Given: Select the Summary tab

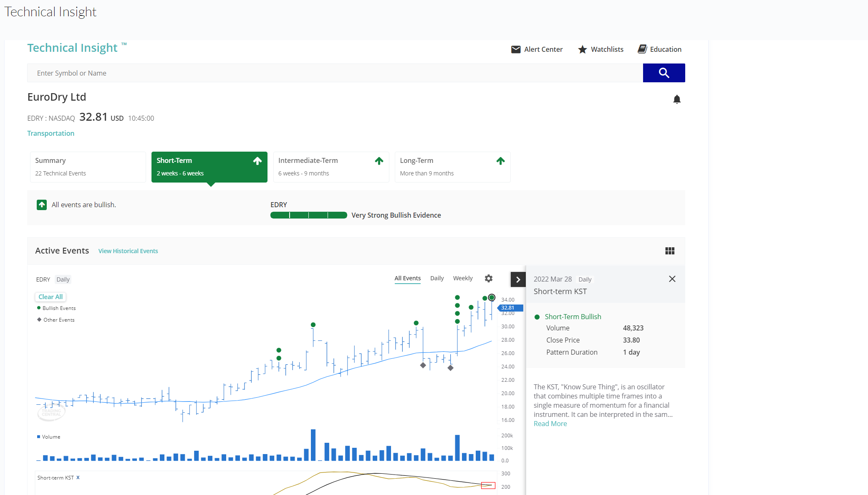Looking at the screenshot, I should pos(88,167).
